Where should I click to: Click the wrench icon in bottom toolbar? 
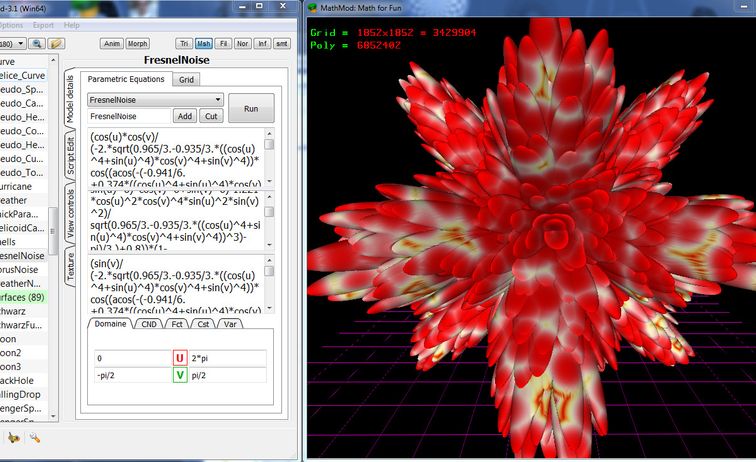click(x=34, y=437)
